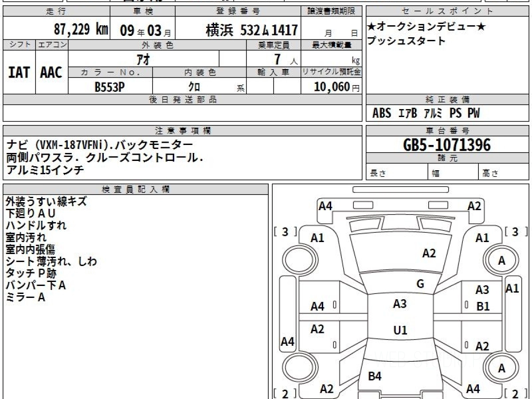Click the 幅 dimension field
532x399 pixels.
click(x=454, y=172)
